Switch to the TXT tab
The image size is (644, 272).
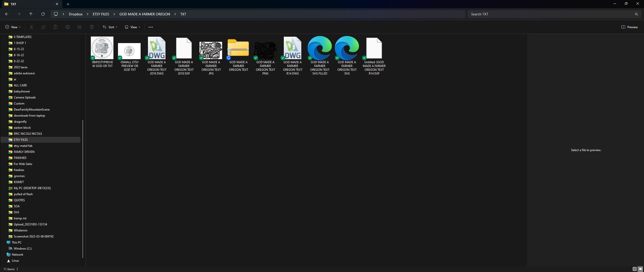tap(28, 4)
